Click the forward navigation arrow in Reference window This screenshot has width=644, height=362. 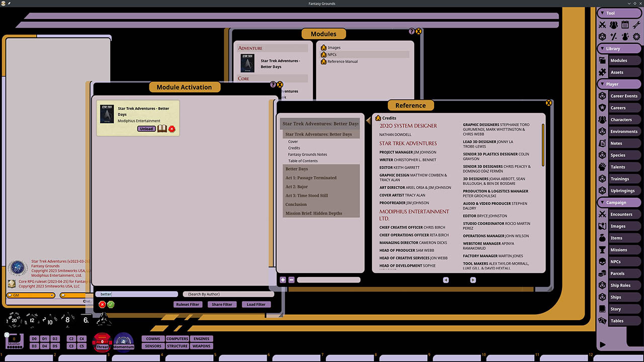pos(473,280)
